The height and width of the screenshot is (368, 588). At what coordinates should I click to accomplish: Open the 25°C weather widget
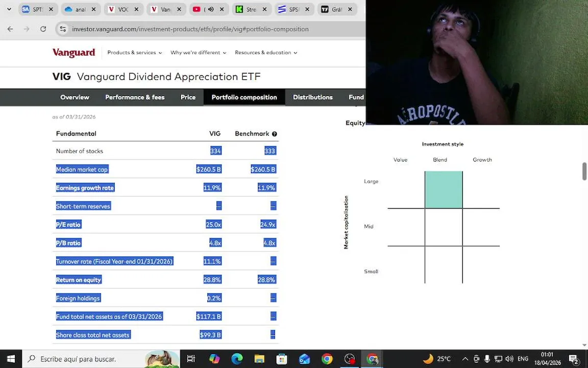click(x=436, y=359)
